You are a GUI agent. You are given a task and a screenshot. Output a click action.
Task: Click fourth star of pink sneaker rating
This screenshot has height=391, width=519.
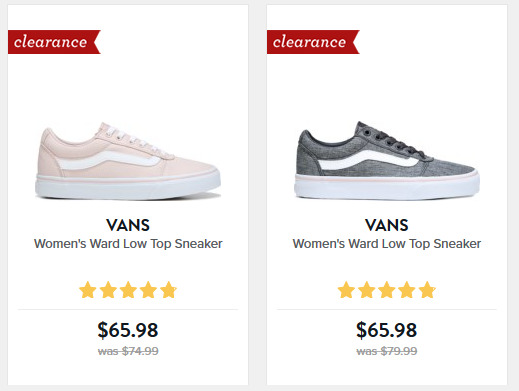pos(148,290)
